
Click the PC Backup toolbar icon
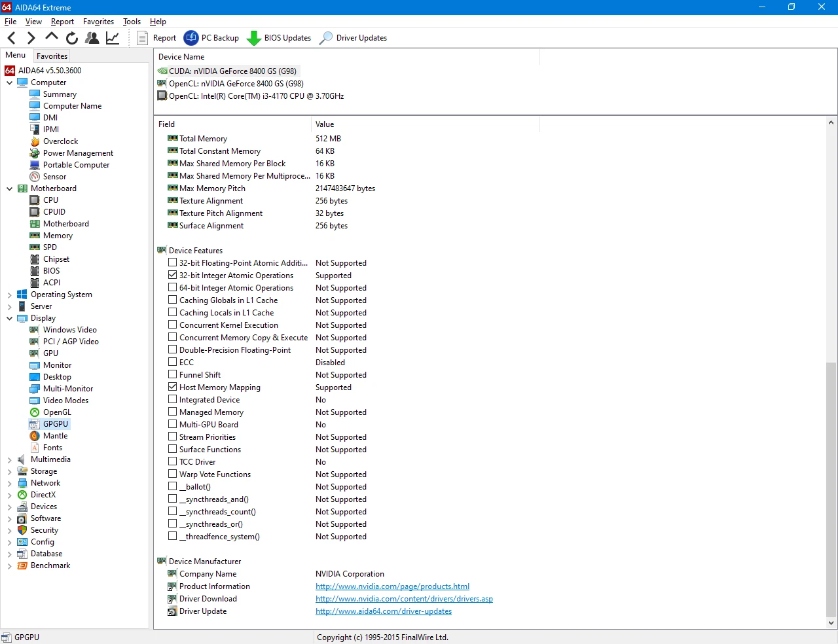tap(191, 38)
